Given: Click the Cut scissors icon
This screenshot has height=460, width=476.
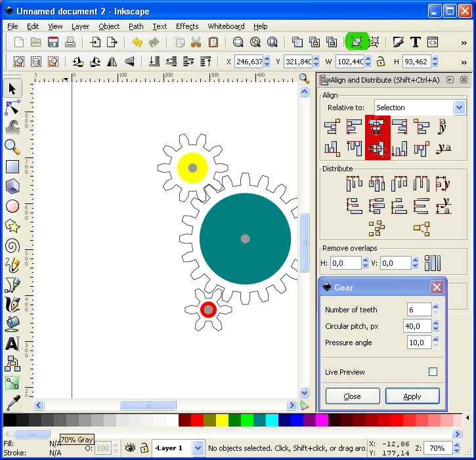Looking at the screenshot, I should [x=196, y=42].
